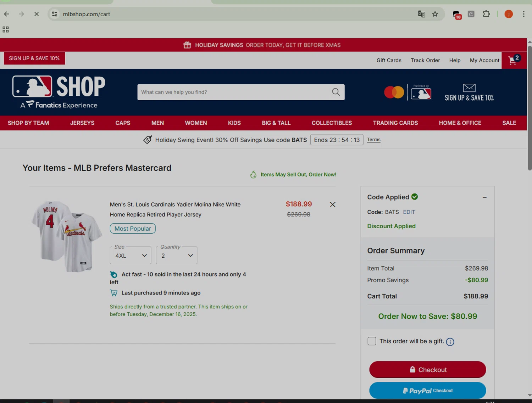Open the Trading Cards menu
Image resolution: width=532 pixels, height=403 pixels.
[x=395, y=123]
